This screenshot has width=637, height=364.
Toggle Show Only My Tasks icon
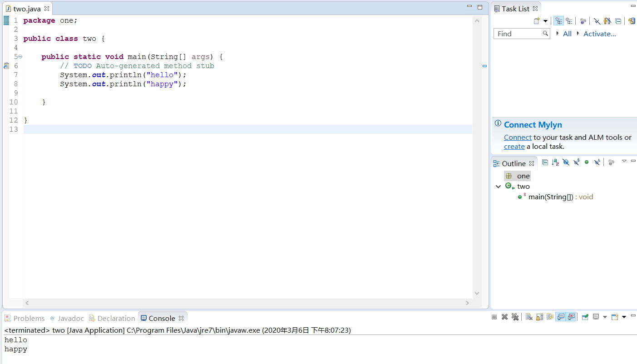[x=607, y=21]
